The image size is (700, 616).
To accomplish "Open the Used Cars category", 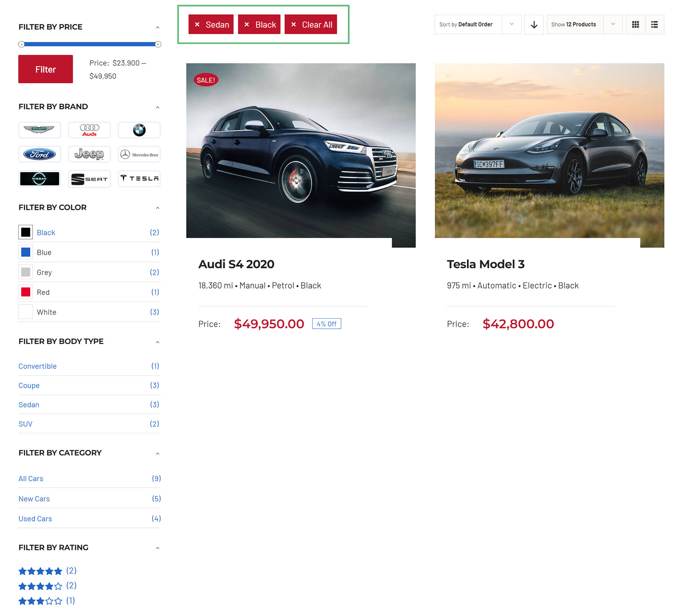I will (x=35, y=518).
